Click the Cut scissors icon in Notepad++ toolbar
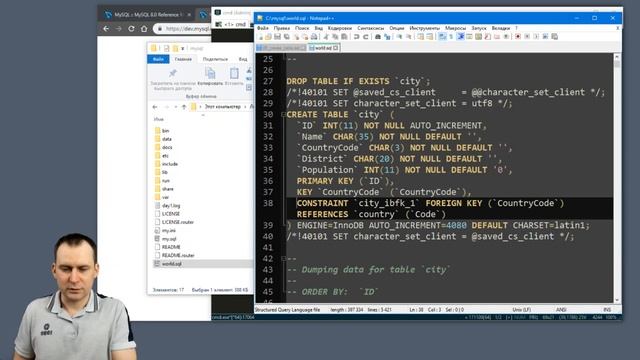 coord(326,37)
